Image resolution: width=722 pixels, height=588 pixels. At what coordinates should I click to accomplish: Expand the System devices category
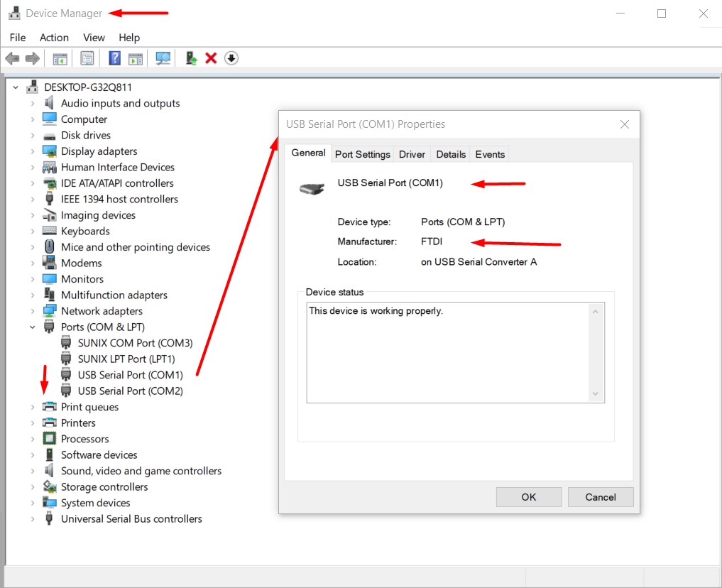tap(32, 503)
